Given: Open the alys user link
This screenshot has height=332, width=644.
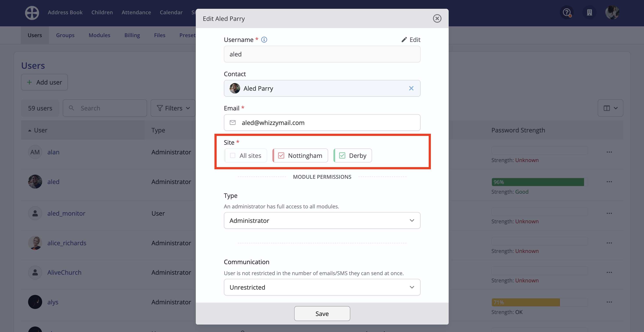Looking at the screenshot, I should 53,302.
